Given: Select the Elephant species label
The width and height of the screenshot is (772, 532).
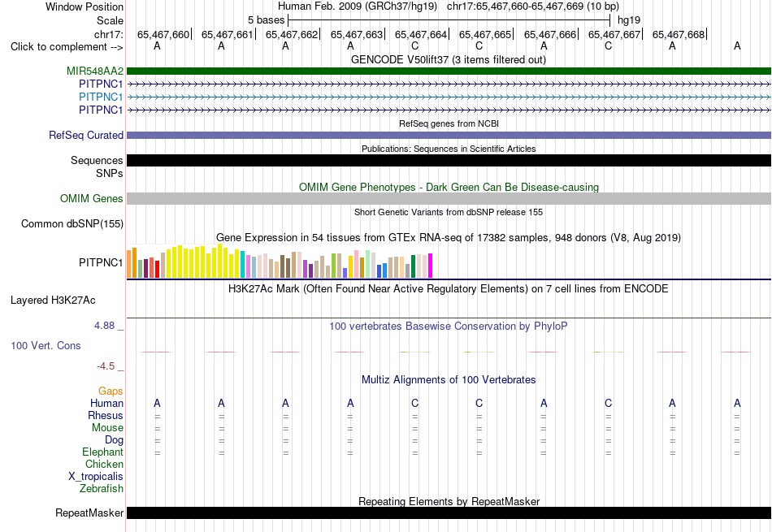Looking at the screenshot, I should point(103,452).
